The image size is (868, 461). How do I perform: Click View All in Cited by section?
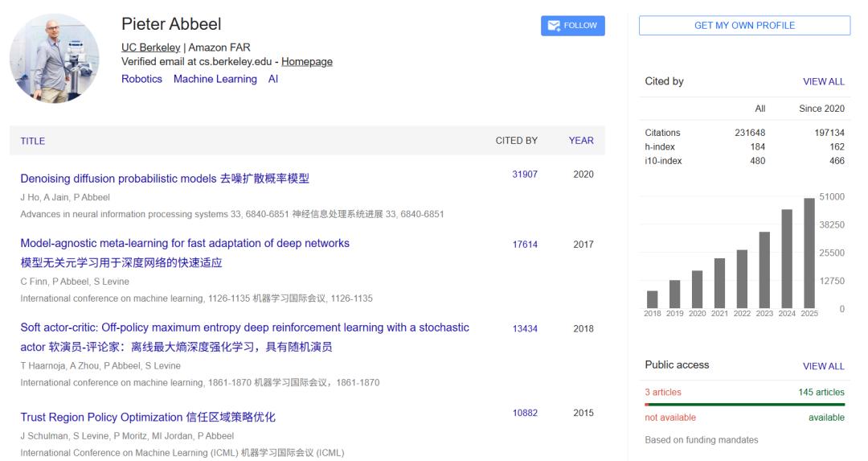823,81
